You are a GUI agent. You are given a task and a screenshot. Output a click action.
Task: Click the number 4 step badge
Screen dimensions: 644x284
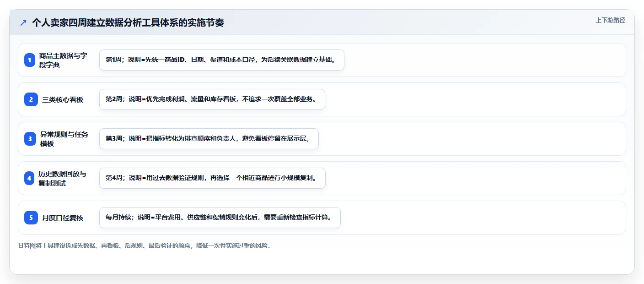click(29, 178)
